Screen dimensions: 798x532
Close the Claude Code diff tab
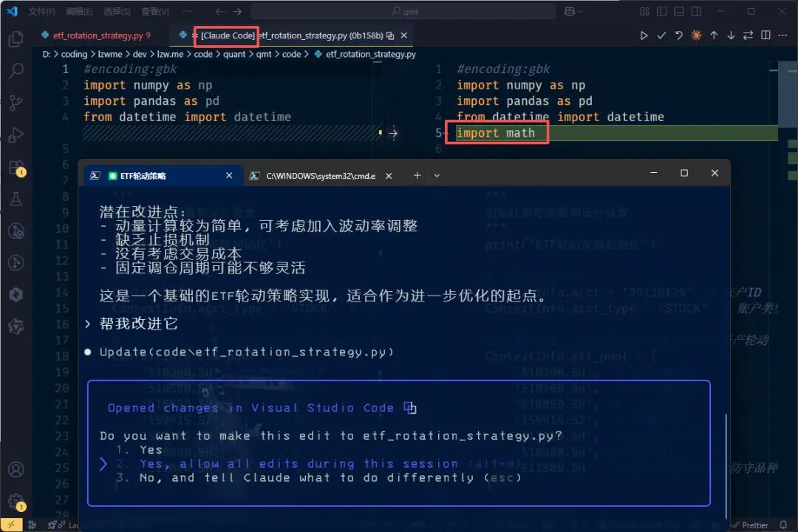pos(403,35)
